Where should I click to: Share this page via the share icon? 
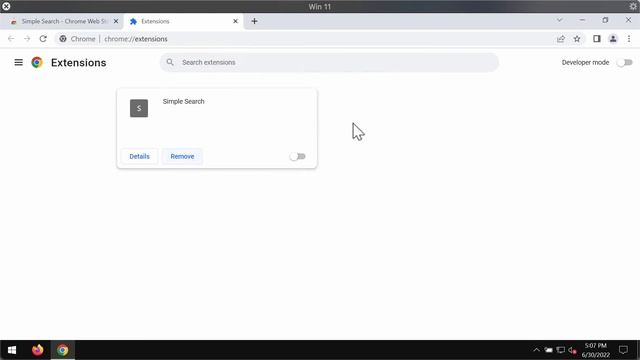pyautogui.click(x=561, y=39)
